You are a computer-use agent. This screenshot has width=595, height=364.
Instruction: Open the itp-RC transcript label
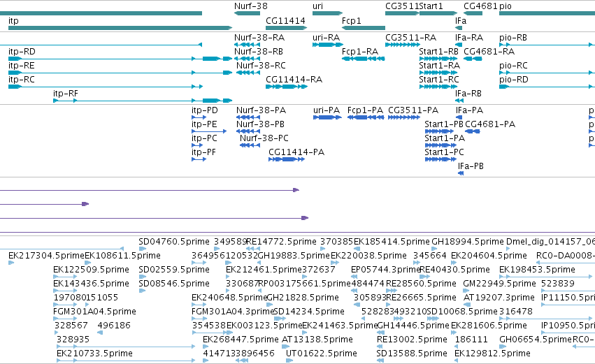[x=21, y=80]
